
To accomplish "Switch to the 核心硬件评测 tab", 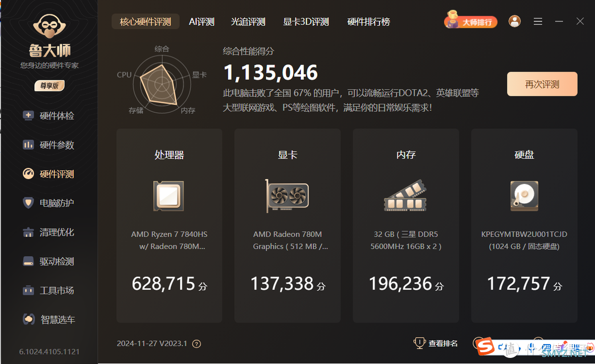I will [145, 21].
